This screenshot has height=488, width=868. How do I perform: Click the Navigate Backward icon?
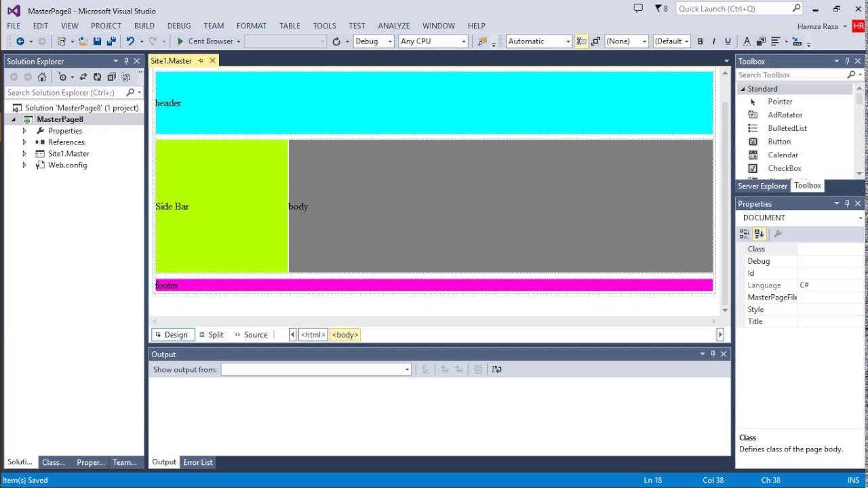(x=20, y=41)
